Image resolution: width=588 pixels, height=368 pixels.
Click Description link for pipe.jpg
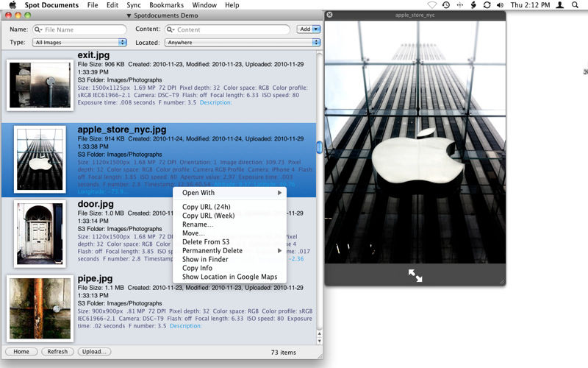coord(186,326)
